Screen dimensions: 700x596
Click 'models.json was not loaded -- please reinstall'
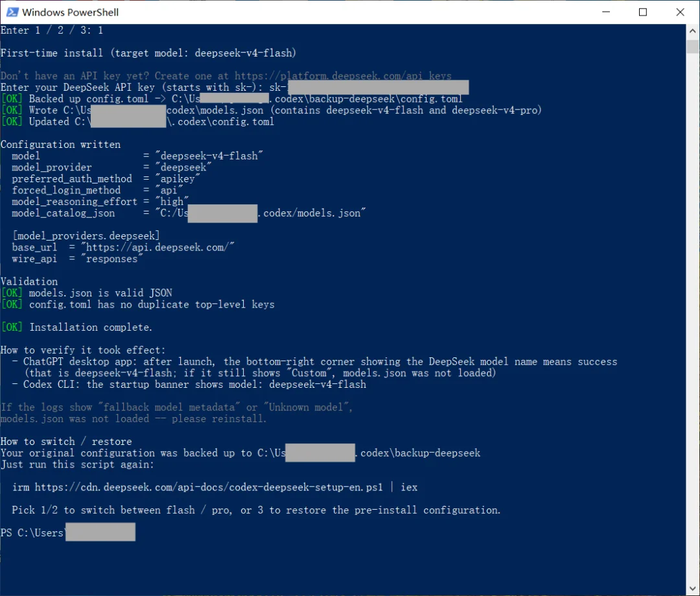coord(134,419)
